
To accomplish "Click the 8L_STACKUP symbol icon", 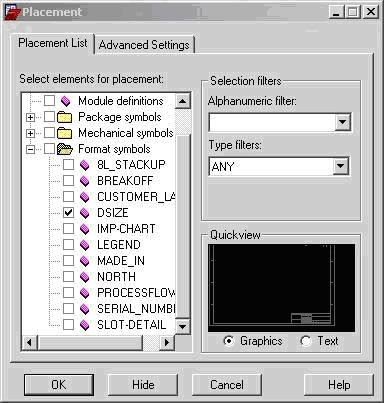I will click(x=85, y=165).
